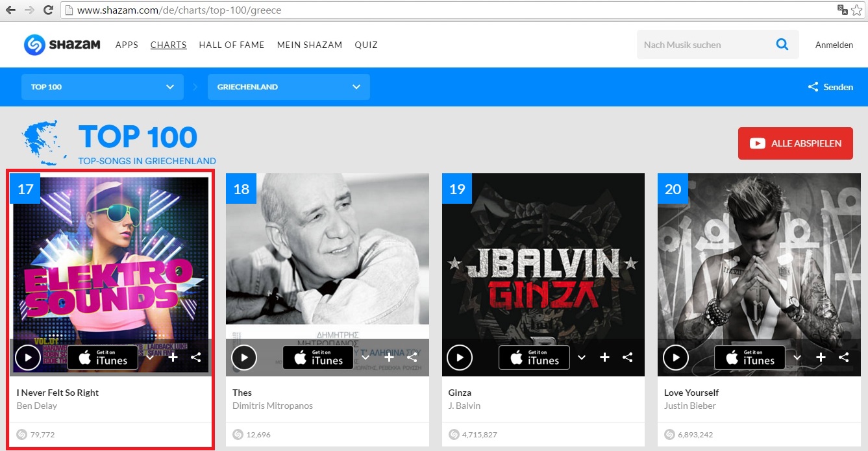868x451 pixels.
Task: Click the Shazam logo
Action: [62, 45]
